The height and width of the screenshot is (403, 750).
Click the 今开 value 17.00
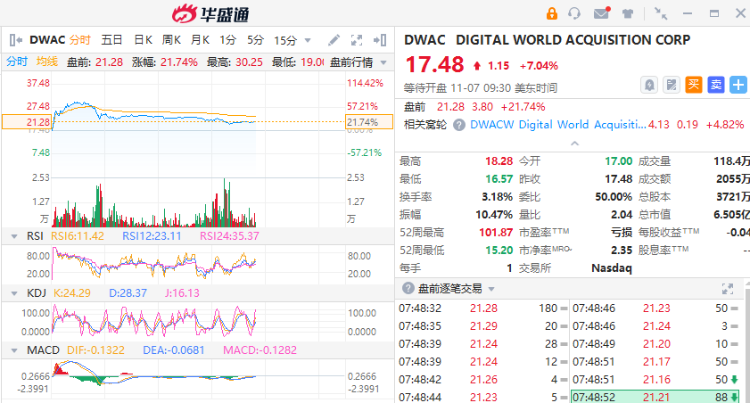618,161
